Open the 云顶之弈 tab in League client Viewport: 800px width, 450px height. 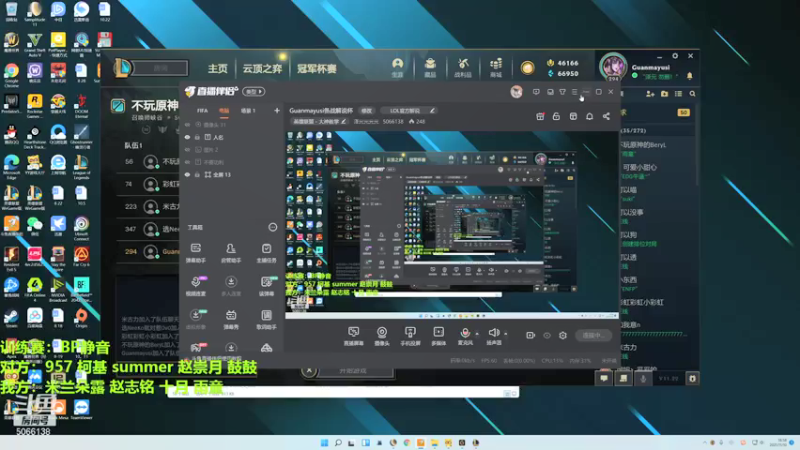pos(262,68)
